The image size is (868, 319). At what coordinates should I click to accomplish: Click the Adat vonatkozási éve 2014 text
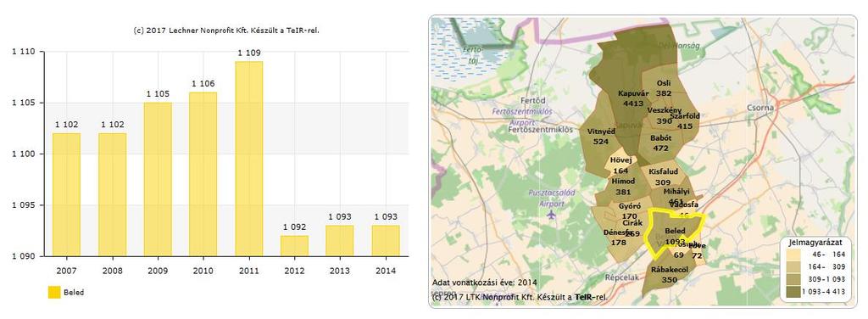click(484, 283)
